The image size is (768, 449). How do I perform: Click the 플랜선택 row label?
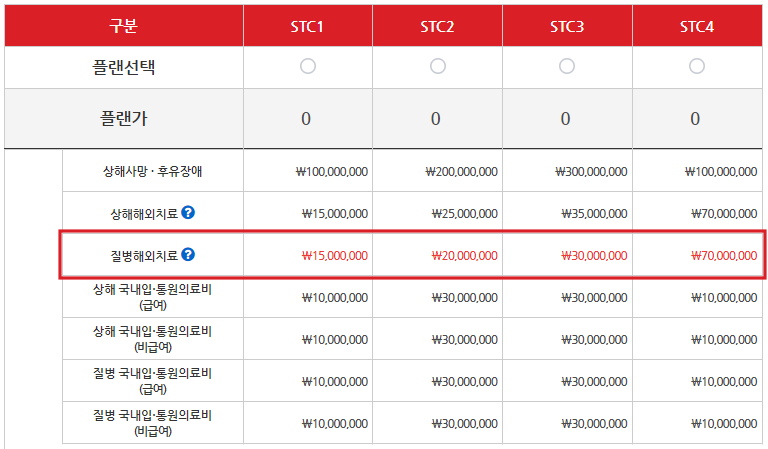[123, 67]
